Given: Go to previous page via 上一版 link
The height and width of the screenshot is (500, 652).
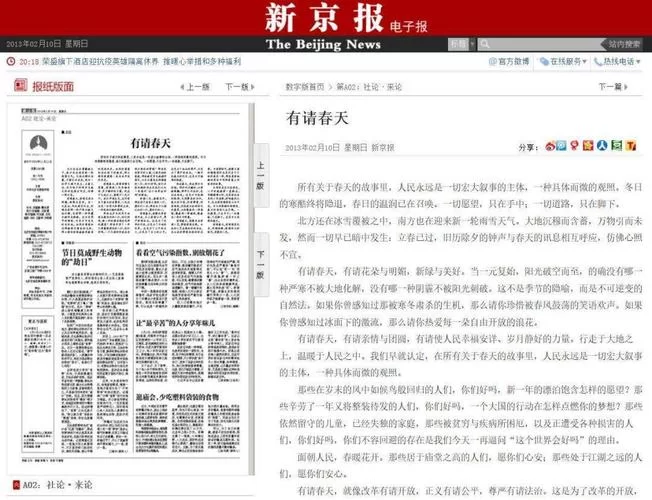Looking at the screenshot, I should 195,87.
